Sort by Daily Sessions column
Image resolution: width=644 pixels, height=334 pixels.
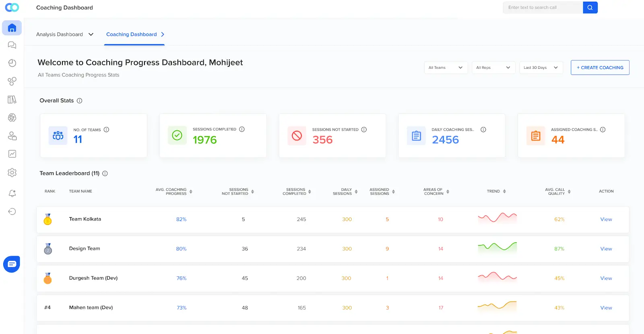click(x=356, y=192)
